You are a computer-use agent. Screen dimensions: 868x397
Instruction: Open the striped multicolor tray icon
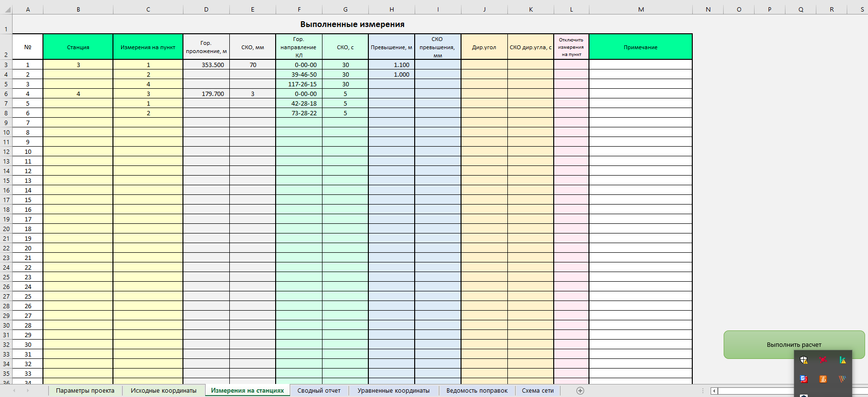click(842, 379)
